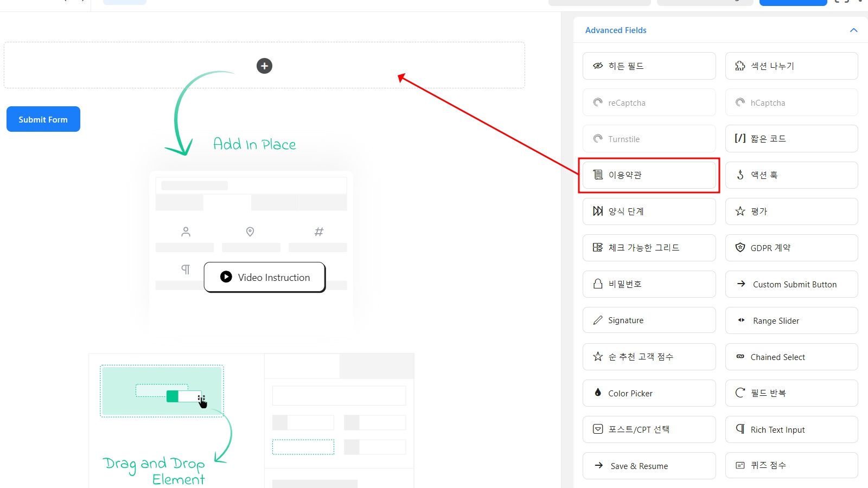This screenshot has height=488, width=868.
Task: Click the shortcode brackets icon on 짧은 코드
Action: click(740, 138)
